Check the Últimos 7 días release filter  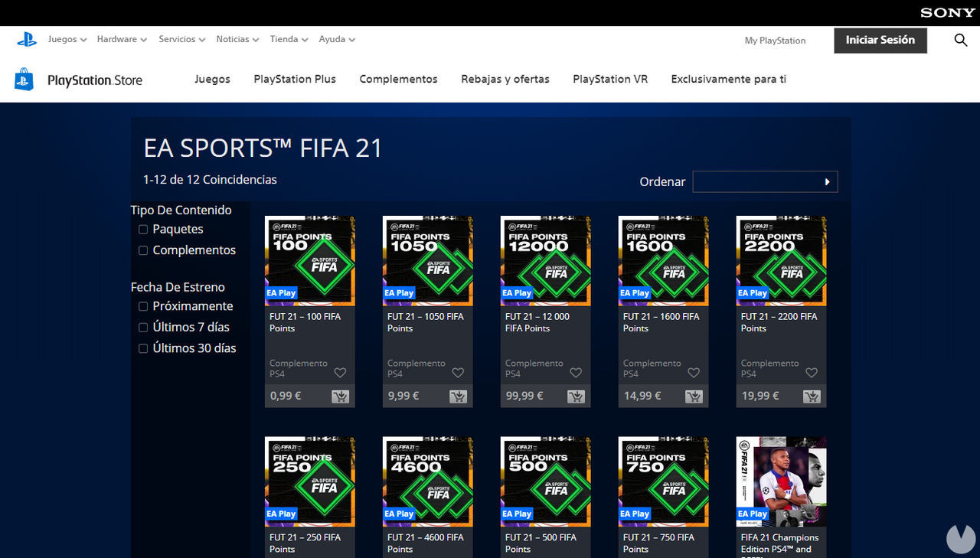[142, 327]
